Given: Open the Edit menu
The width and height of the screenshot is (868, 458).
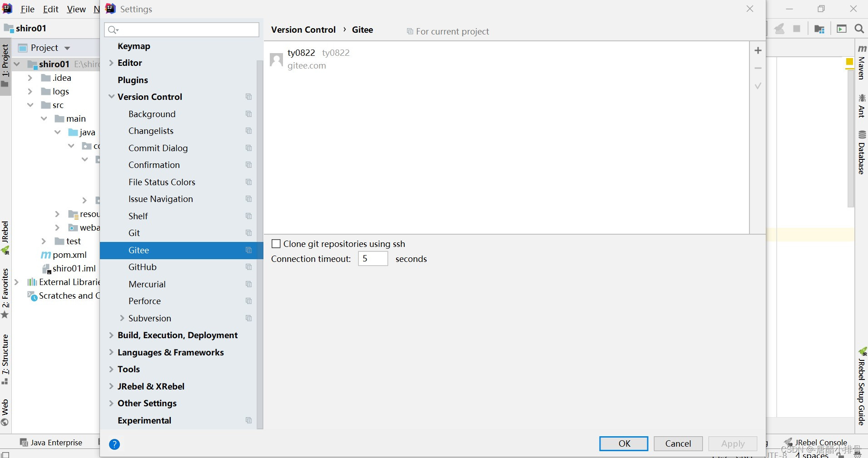Looking at the screenshot, I should click(51, 9).
